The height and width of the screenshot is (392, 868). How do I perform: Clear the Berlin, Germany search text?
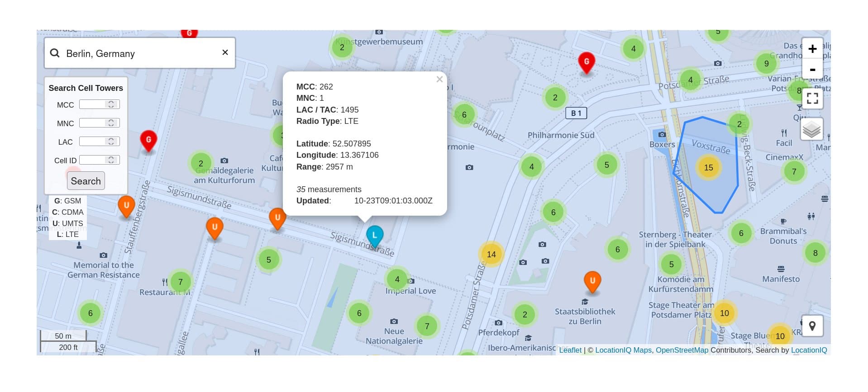click(225, 52)
